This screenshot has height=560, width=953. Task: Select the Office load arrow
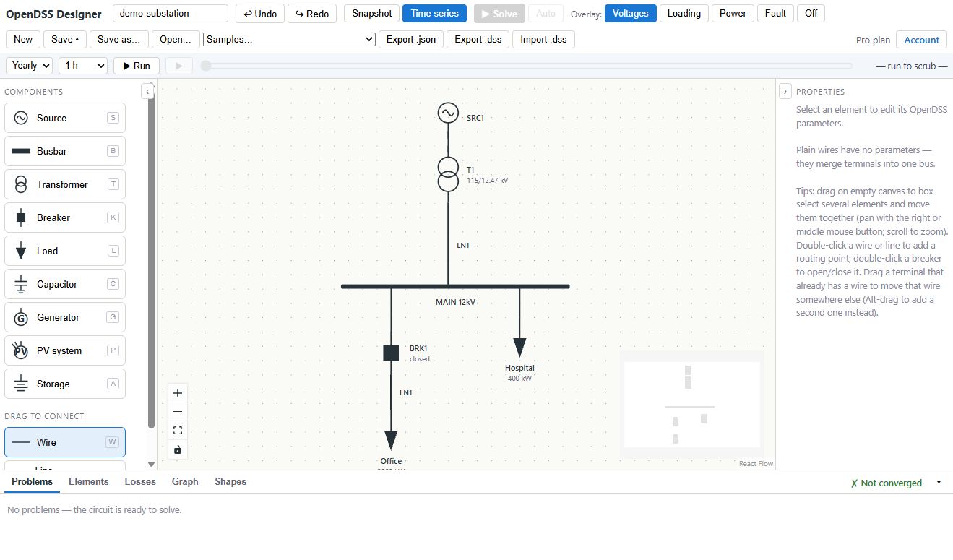[391, 441]
